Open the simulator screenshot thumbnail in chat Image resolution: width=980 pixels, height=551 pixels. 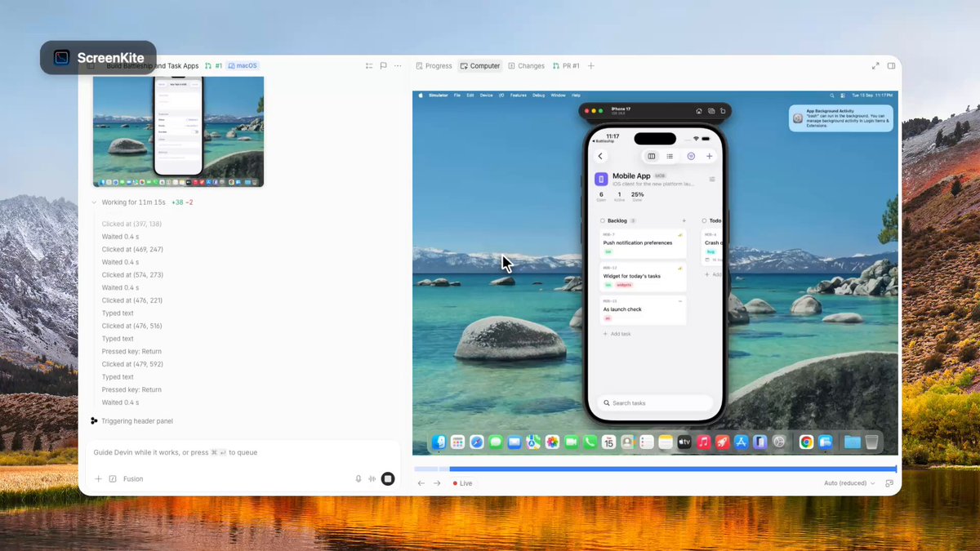pyautogui.click(x=179, y=131)
